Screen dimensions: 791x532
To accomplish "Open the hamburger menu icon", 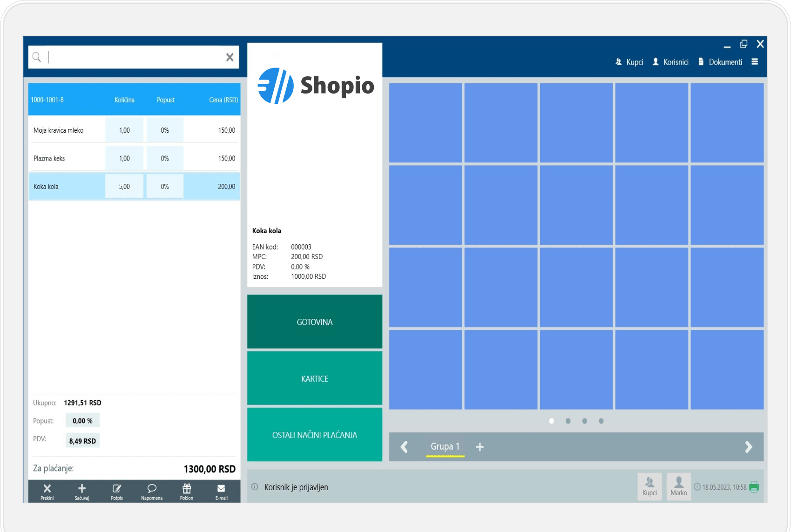I will (x=755, y=62).
